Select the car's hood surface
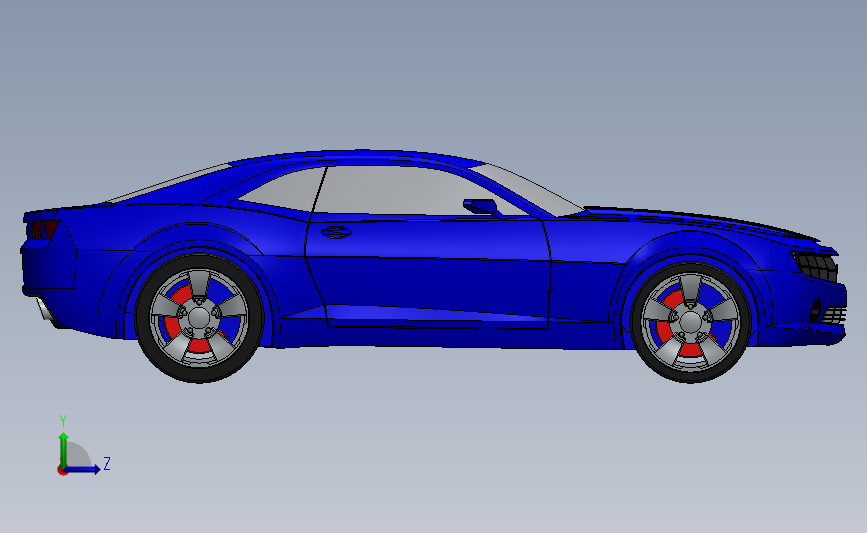This screenshot has height=533, width=867. click(697, 218)
